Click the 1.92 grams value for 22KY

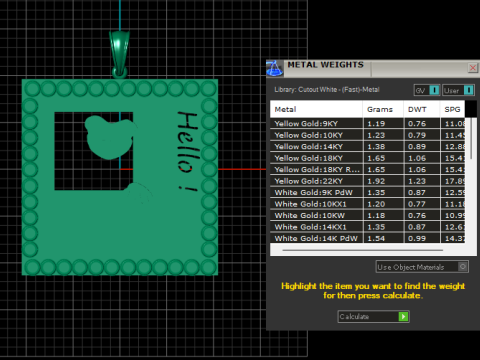pos(376,181)
